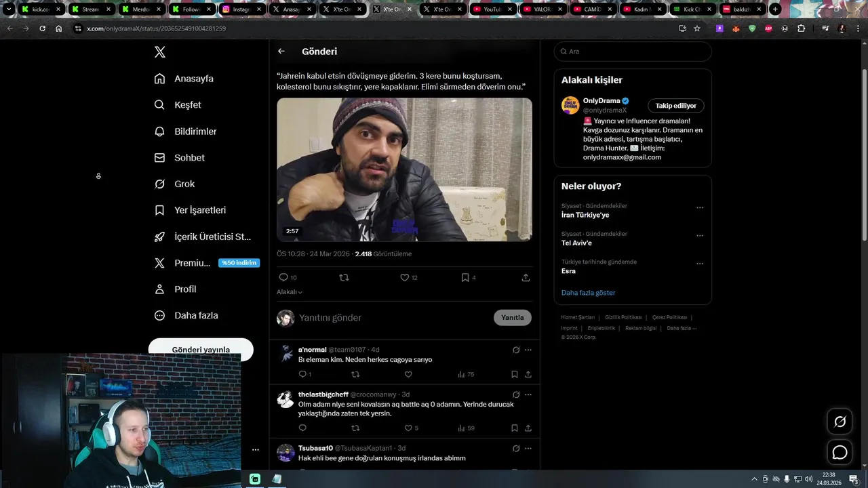
Task: Open İçerik Üreticisi Stüdyosu entry
Action: tap(203, 237)
